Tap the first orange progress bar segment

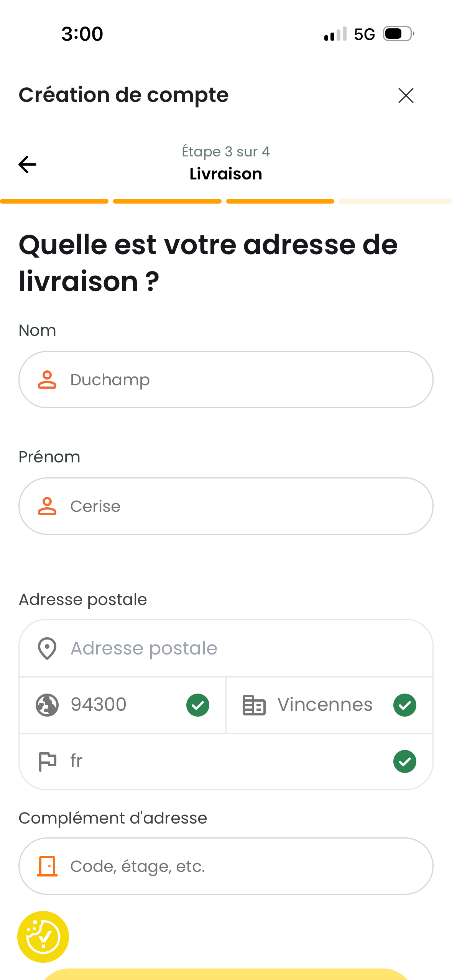tap(54, 201)
